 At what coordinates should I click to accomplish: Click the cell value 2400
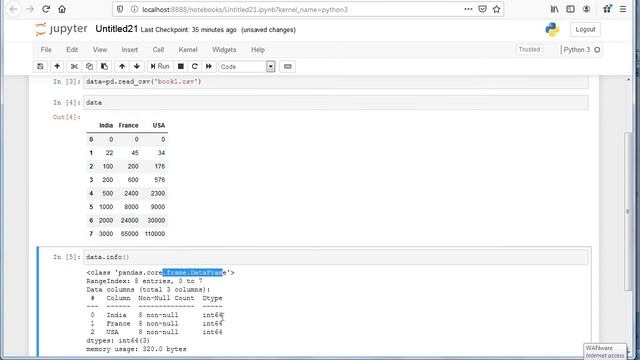point(131,193)
